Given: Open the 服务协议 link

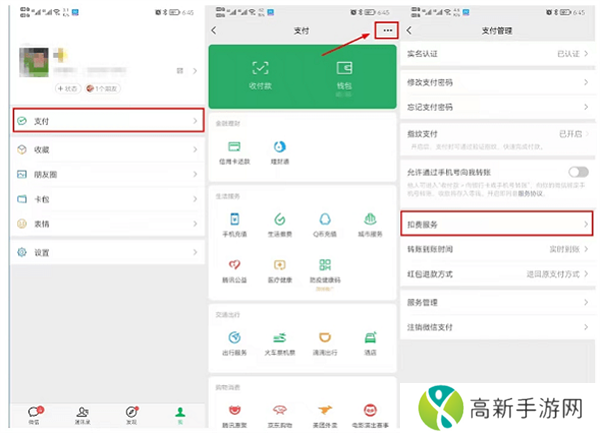Looking at the screenshot, I should tap(530, 194).
